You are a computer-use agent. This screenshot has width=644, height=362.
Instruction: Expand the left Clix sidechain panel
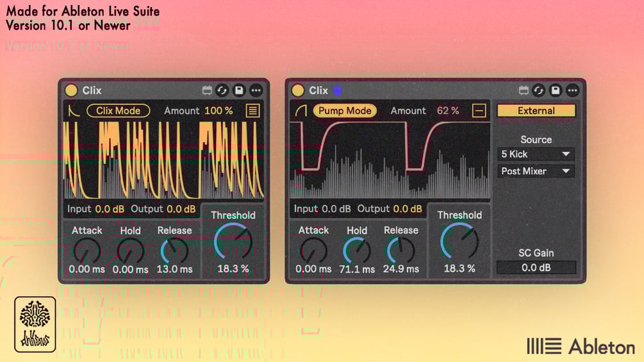coord(252,111)
